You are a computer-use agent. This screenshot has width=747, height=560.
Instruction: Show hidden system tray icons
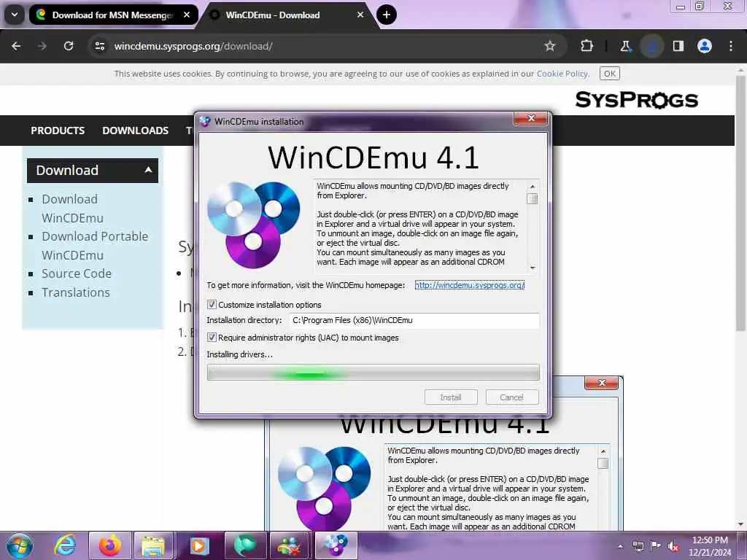point(620,546)
